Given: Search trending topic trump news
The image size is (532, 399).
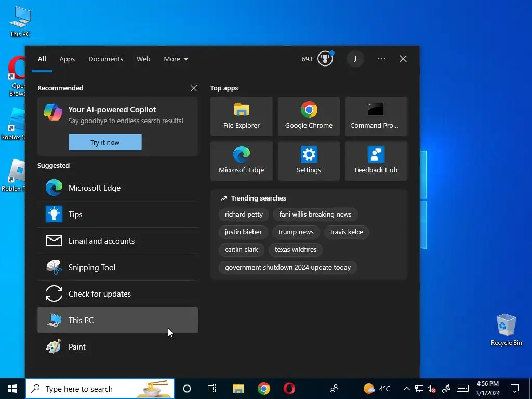Looking at the screenshot, I should pyautogui.click(x=296, y=232).
